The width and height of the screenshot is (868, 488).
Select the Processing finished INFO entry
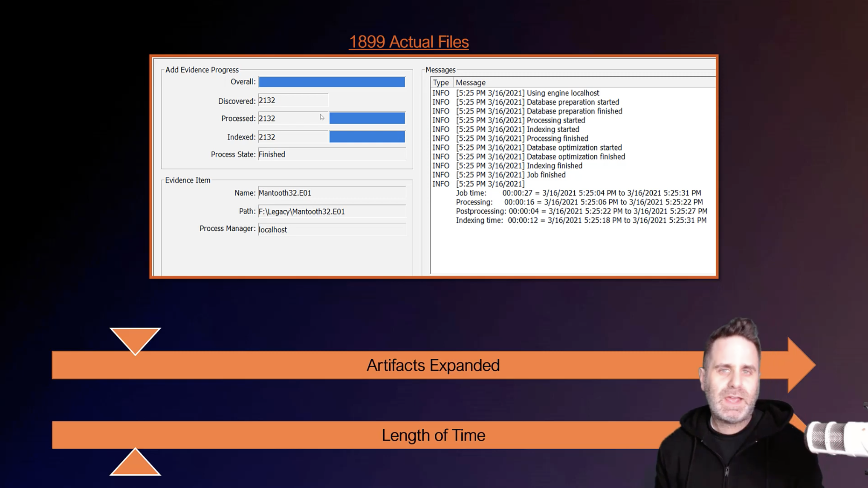click(522, 138)
